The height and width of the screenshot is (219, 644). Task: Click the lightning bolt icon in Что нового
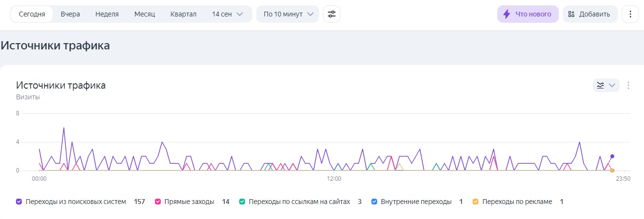pos(507,14)
